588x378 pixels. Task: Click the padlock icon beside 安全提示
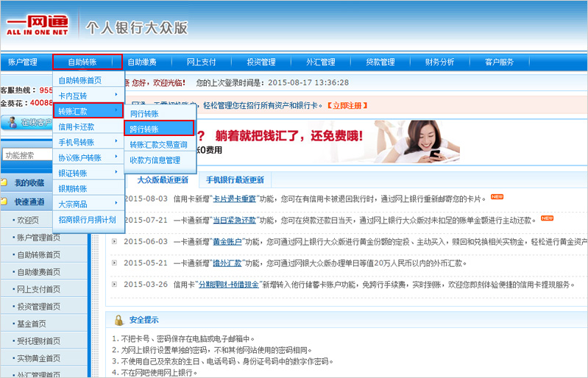coord(118,320)
